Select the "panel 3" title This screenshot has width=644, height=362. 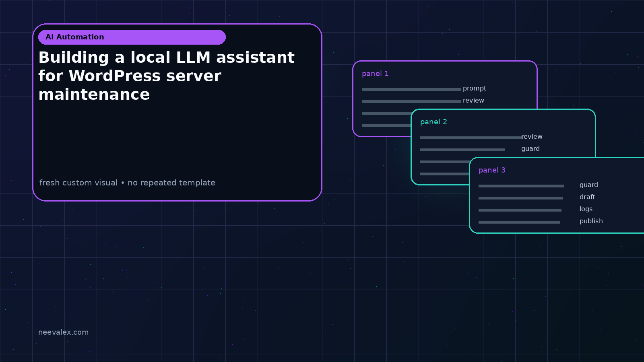pos(492,170)
